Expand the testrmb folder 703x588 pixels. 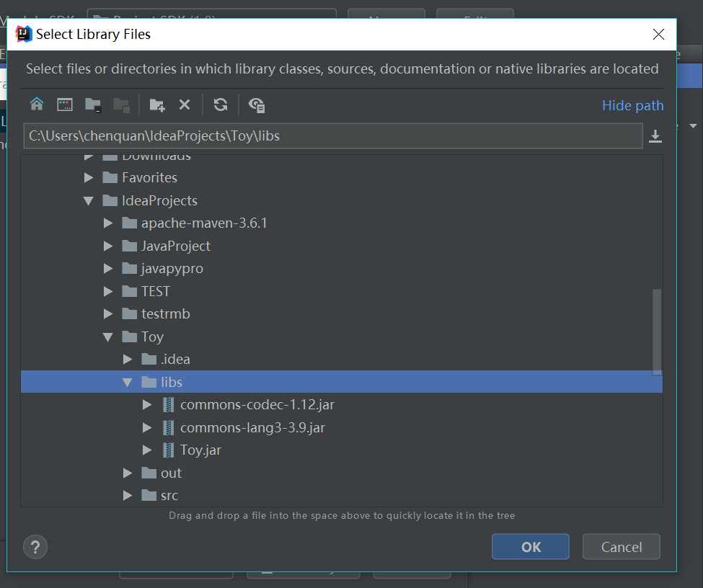coord(108,313)
